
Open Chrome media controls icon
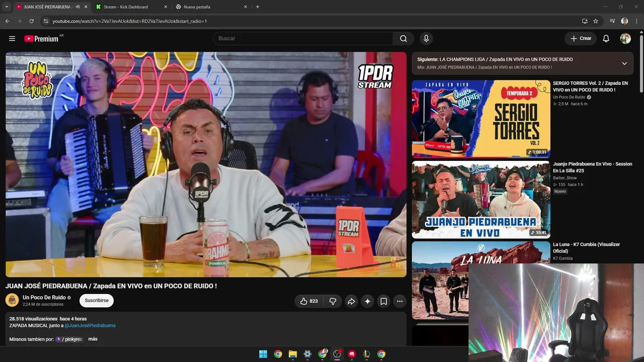[612, 21]
